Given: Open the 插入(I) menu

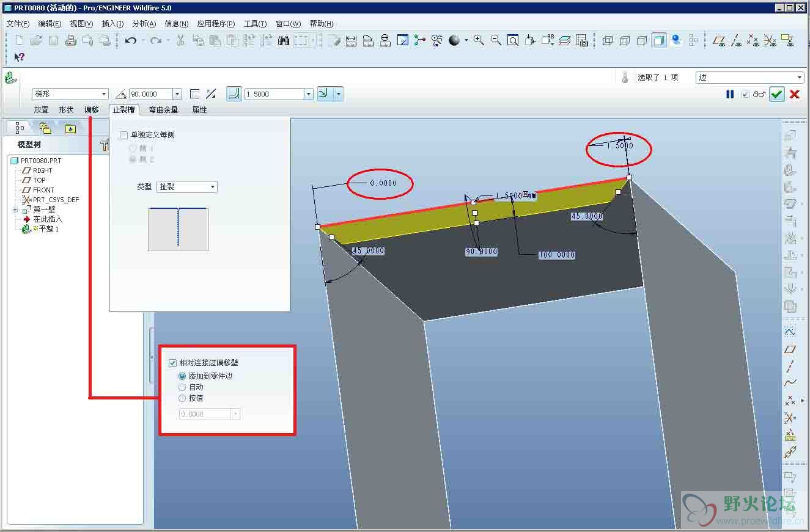Looking at the screenshot, I should point(112,24).
